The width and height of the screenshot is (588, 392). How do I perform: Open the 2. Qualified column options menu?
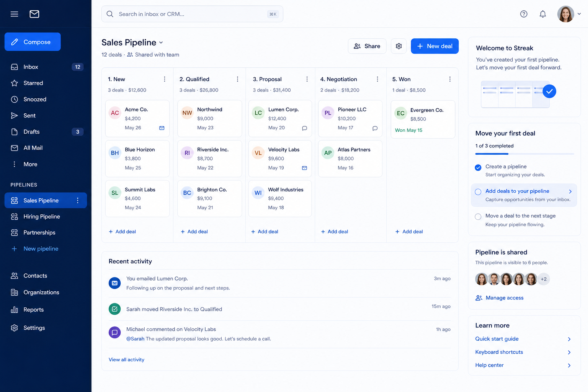(x=237, y=79)
